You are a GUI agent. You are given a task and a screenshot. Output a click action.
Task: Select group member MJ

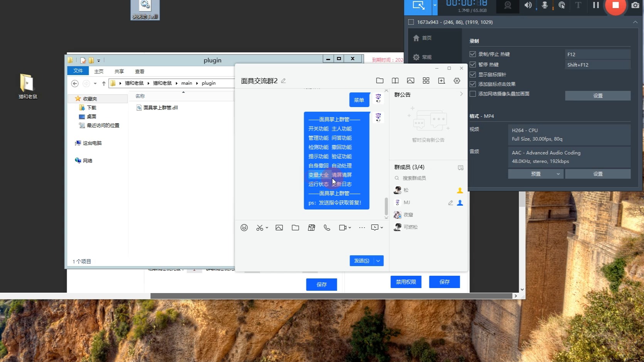point(428,203)
